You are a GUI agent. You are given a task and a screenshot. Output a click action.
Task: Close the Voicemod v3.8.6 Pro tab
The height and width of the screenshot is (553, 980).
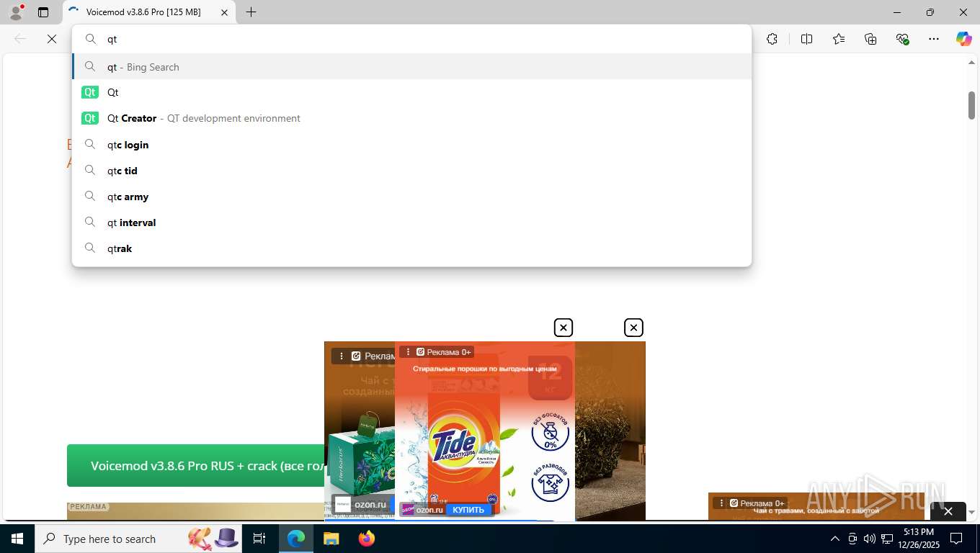(224, 12)
